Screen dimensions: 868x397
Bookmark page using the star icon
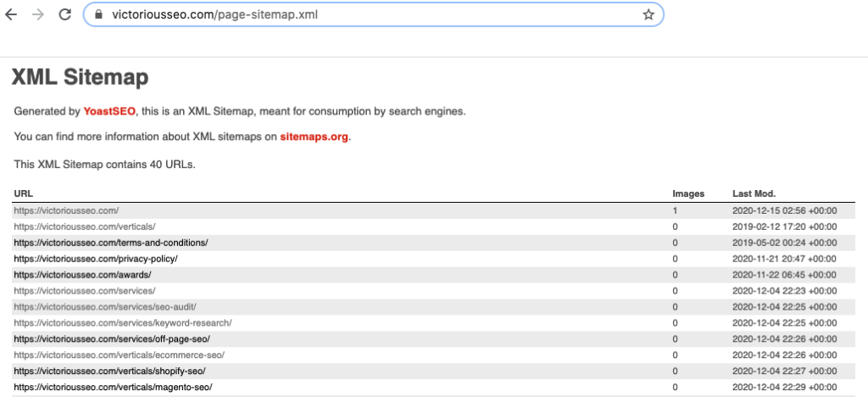point(648,14)
